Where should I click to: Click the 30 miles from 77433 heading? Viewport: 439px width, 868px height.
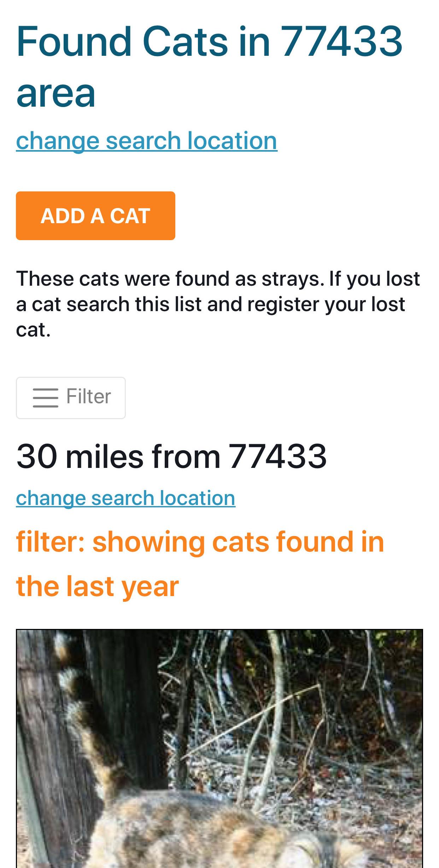(171, 457)
